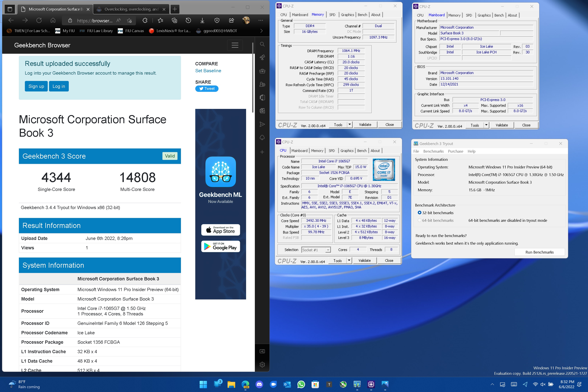Open the weather widget showing 81°F
Screen dimensions: 588x392
pyautogui.click(x=24, y=384)
